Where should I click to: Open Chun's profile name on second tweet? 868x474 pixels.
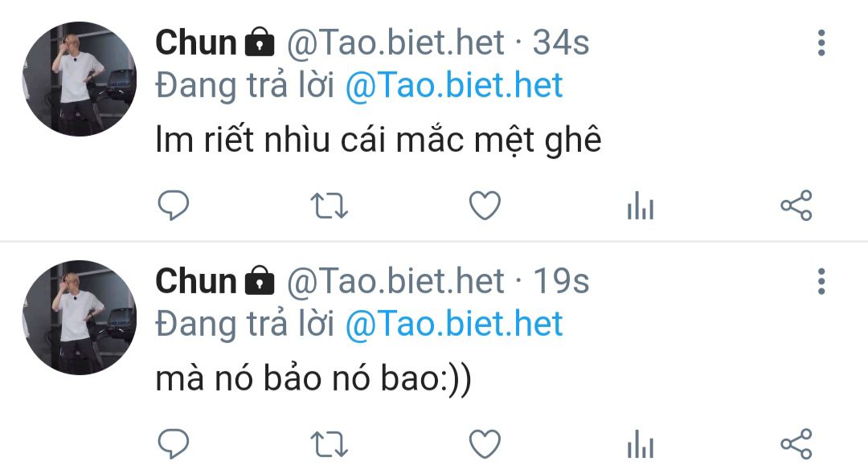click(195, 281)
